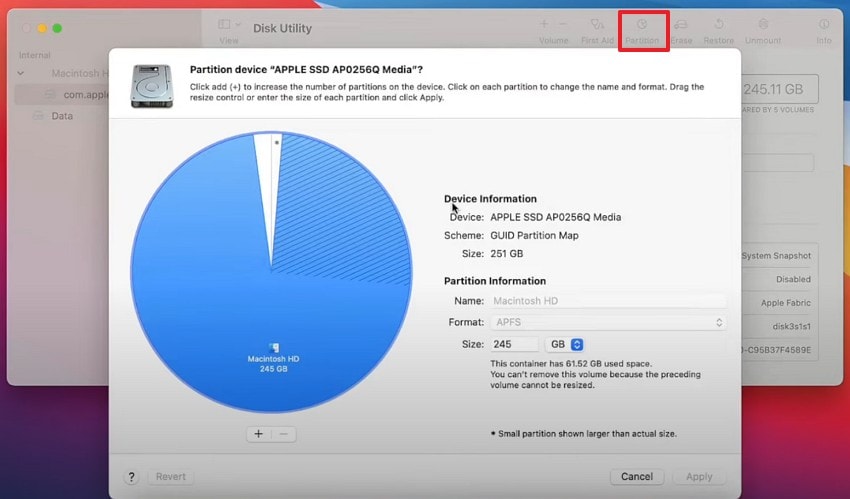Remove a volume with the minus icon in the toolbar
This screenshot has width=850, height=499.
click(x=563, y=24)
